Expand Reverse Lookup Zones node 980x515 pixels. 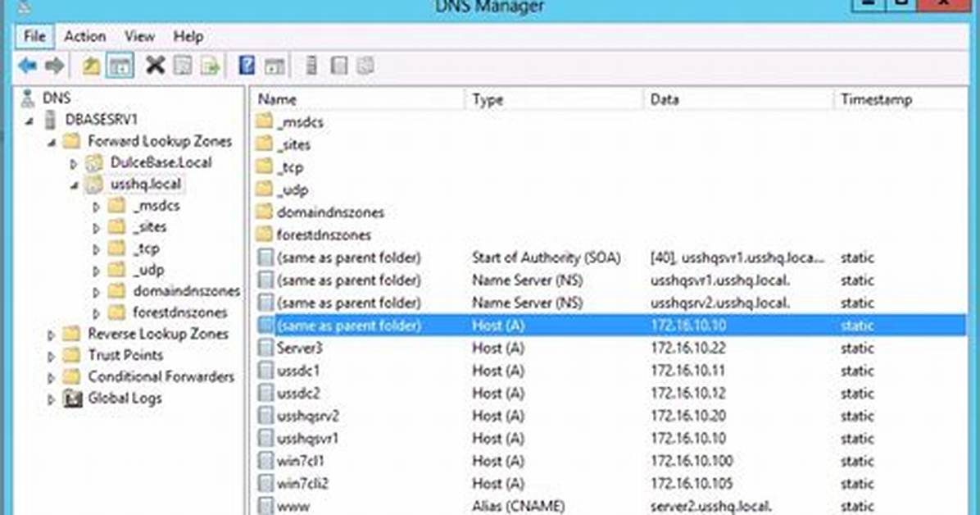click(x=52, y=335)
